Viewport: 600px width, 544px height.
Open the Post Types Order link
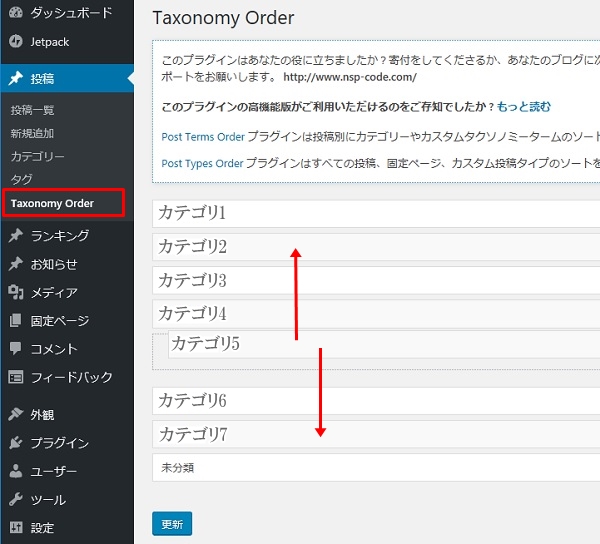point(202,163)
